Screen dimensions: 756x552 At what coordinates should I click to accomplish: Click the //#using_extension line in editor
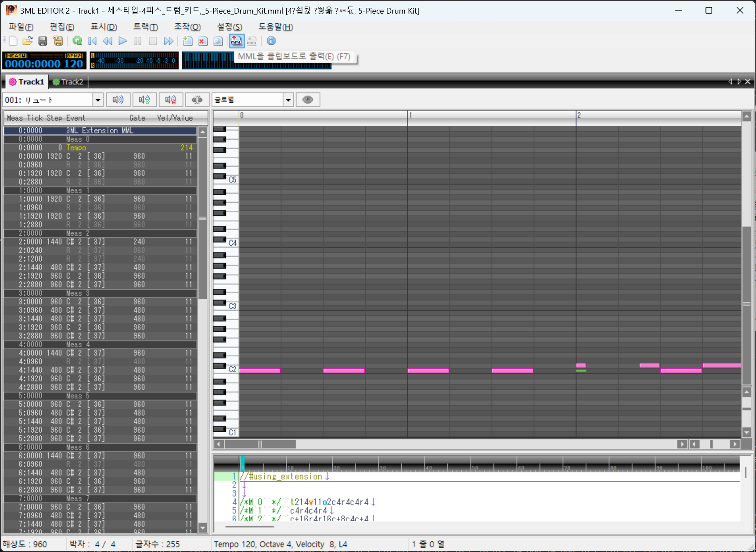pos(281,477)
